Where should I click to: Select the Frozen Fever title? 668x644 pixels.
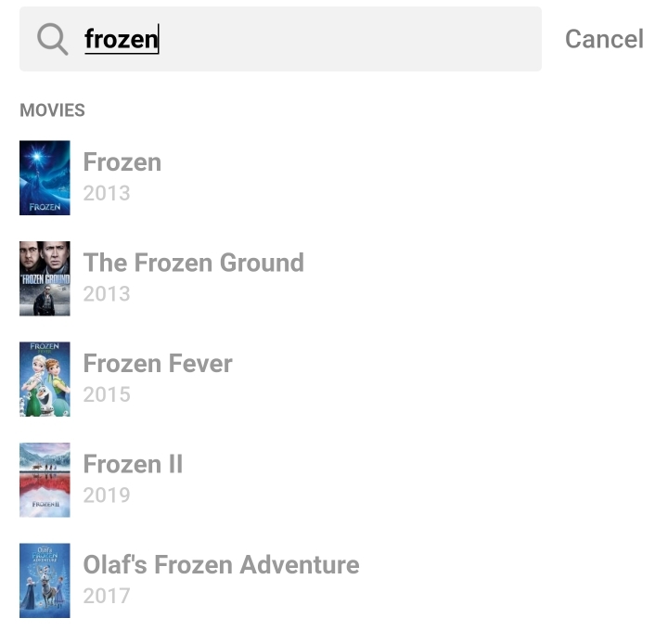[158, 364]
